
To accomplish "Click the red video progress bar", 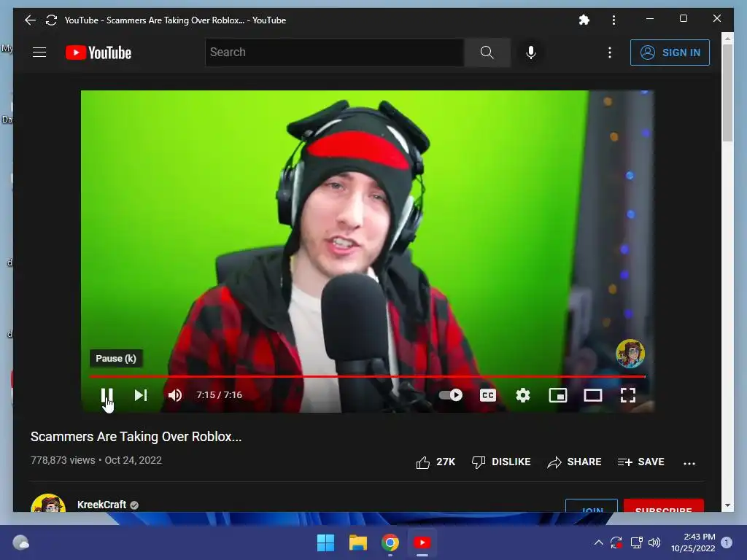I will [368, 376].
